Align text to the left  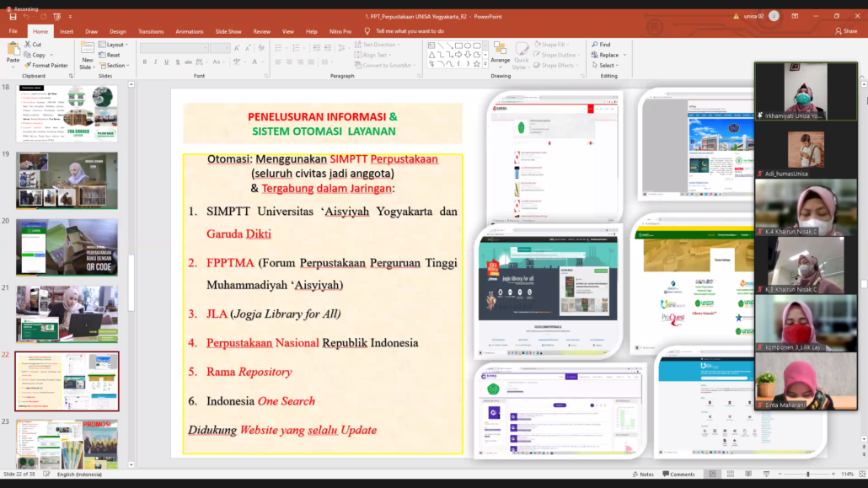point(278,62)
